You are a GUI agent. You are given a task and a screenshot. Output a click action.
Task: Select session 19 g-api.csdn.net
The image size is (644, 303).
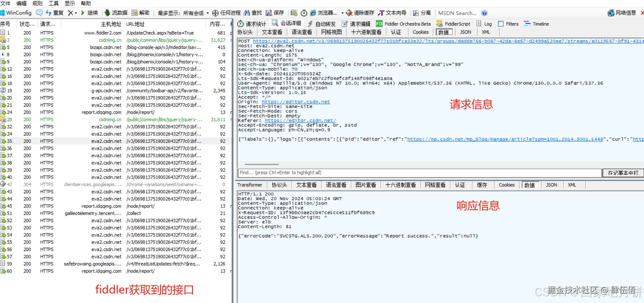(x=115, y=91)
